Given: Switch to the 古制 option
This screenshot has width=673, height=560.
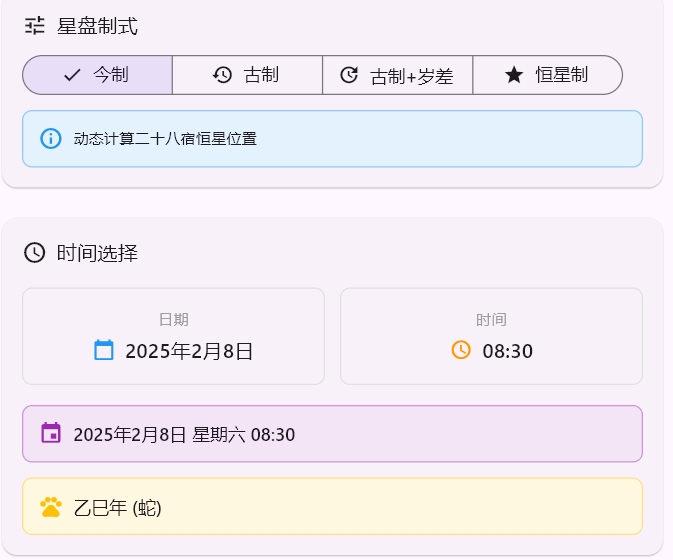Looking at the screenshot, I should click(x=248, y=75).
